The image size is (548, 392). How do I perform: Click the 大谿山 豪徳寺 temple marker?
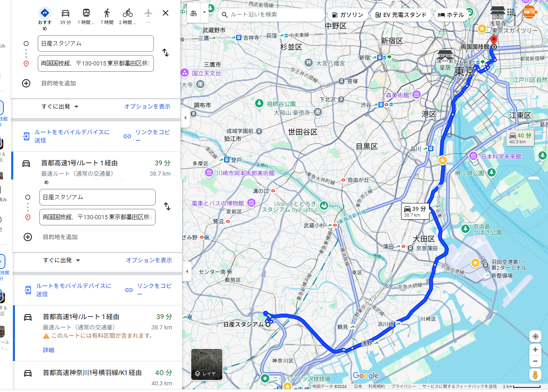click(318, 111)
